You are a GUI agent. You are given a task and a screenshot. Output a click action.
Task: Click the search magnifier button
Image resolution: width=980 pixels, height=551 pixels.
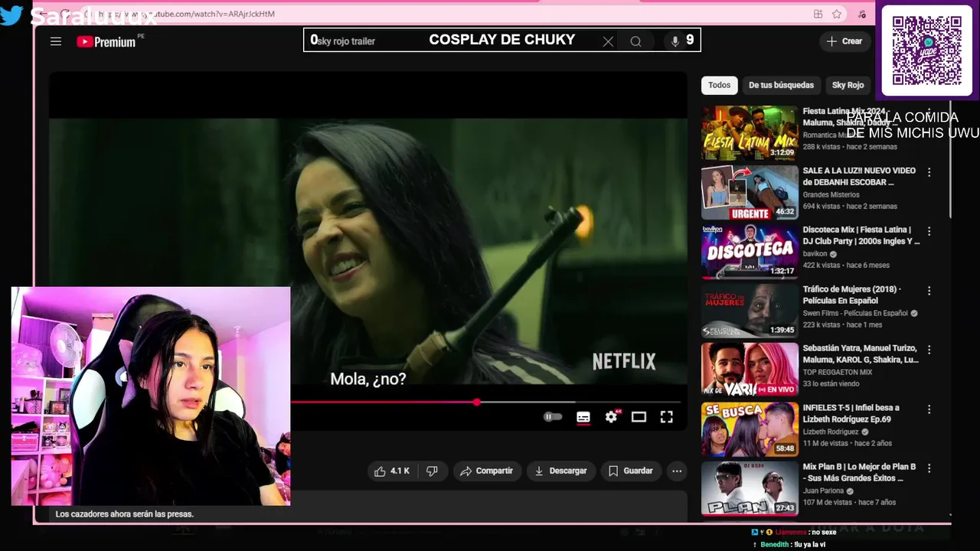pyautogui.click(x=635, y=41)
